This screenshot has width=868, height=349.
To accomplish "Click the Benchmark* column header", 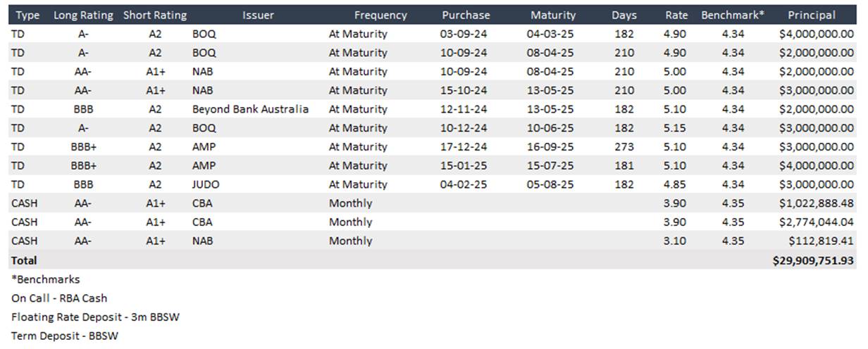I will [733, 15].
